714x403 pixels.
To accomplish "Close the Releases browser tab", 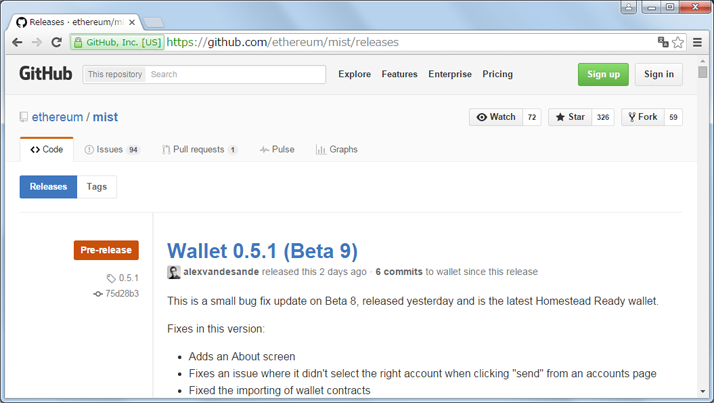I will 132,22.
